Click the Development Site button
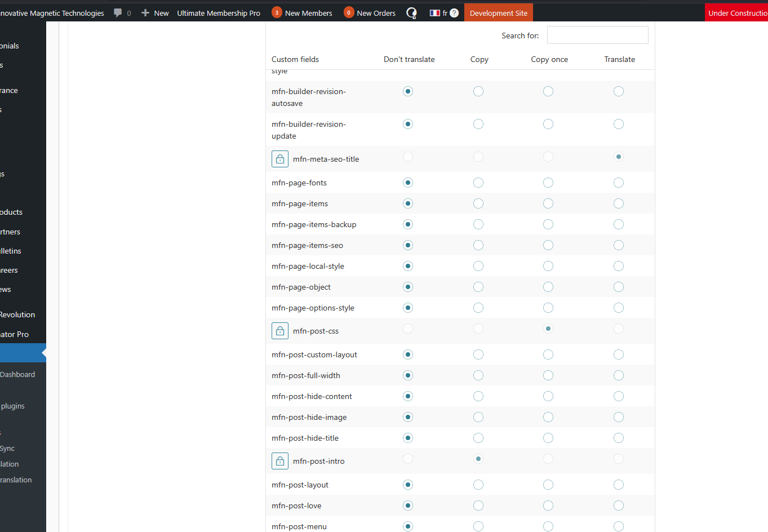The width and height of the screenshot is (768, 532). tap(499, 13)
